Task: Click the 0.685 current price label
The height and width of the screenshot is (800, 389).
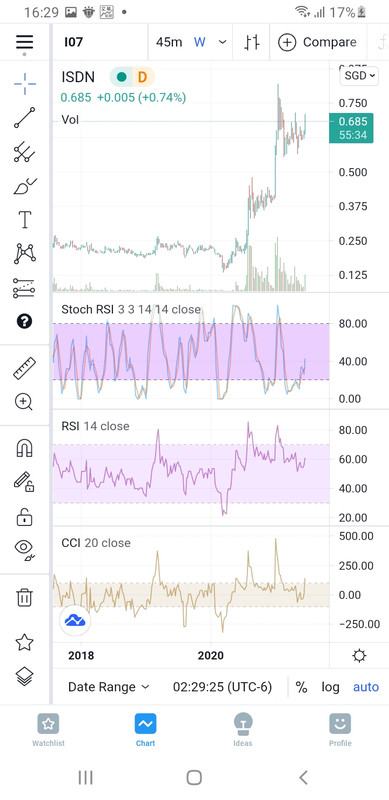Action: 351,128
